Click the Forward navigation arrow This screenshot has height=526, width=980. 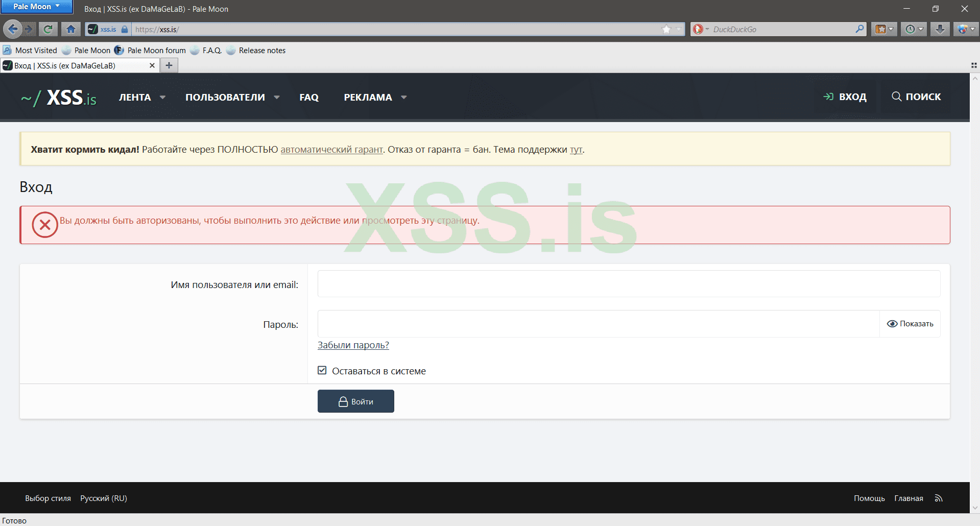29,29
